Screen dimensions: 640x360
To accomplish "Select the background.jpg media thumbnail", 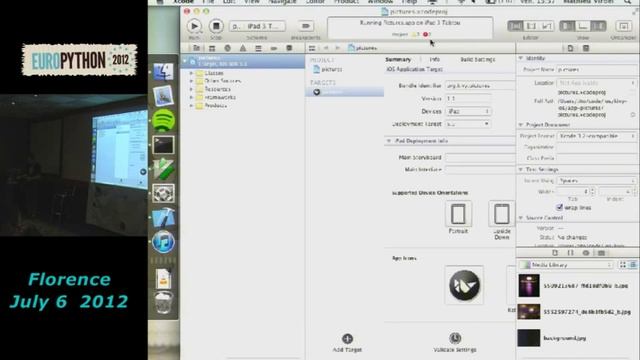I will point(529,338).
